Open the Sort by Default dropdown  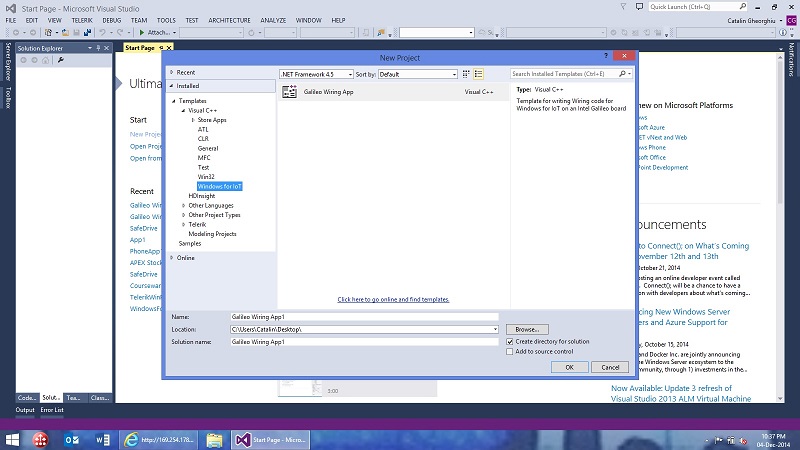pos(417,74)
